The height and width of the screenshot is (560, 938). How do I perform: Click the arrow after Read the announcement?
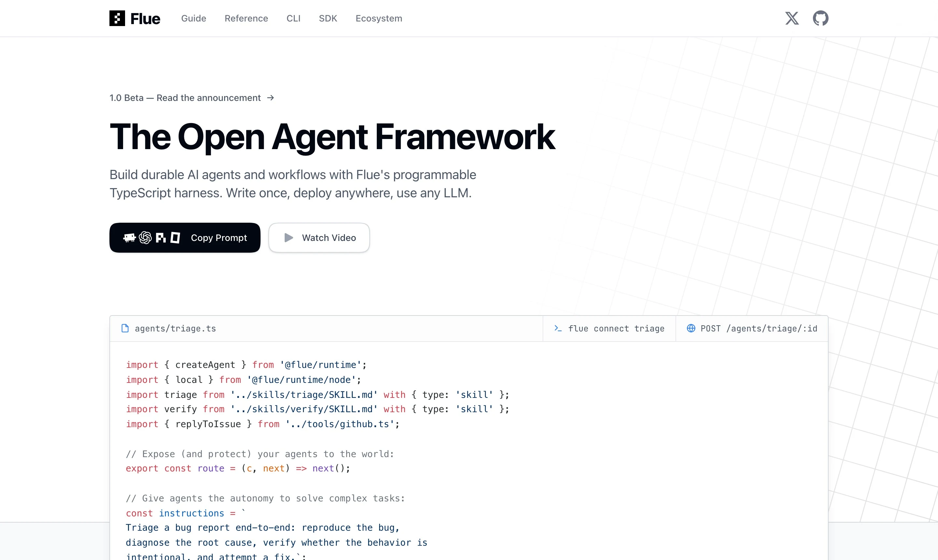click(270, 98)
